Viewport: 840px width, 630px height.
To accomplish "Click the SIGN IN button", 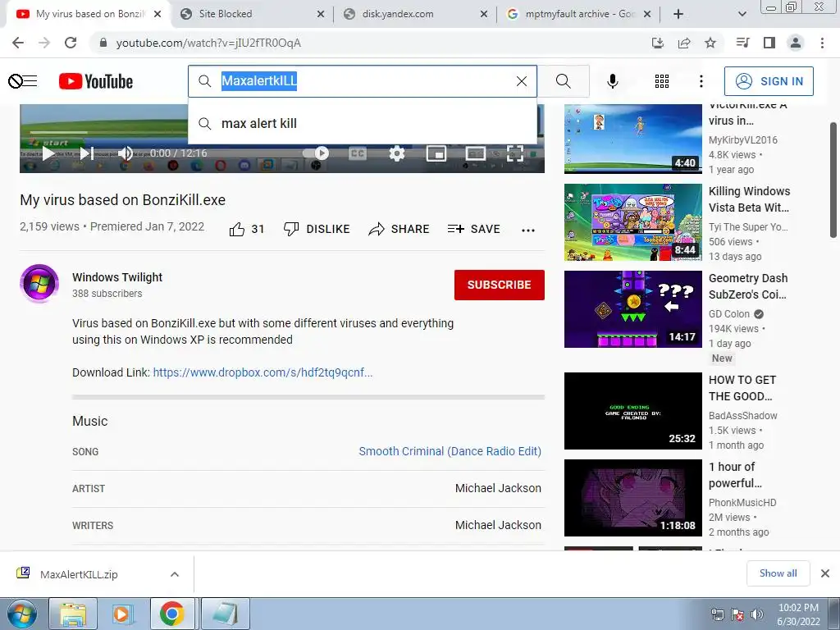I will pos(769,81).
